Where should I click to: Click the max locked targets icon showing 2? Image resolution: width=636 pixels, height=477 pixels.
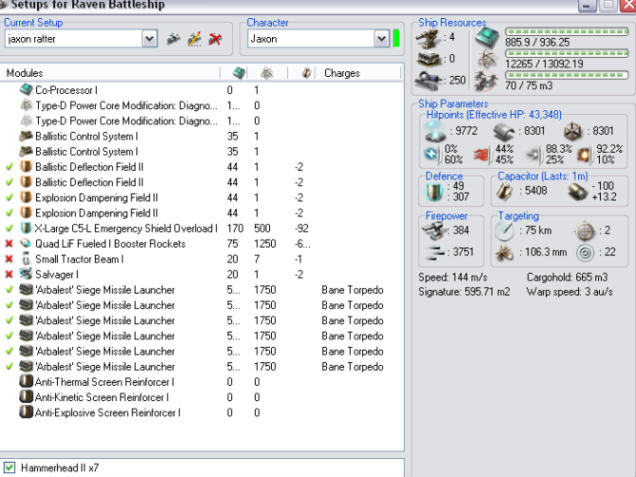click(x=585, y=230)
